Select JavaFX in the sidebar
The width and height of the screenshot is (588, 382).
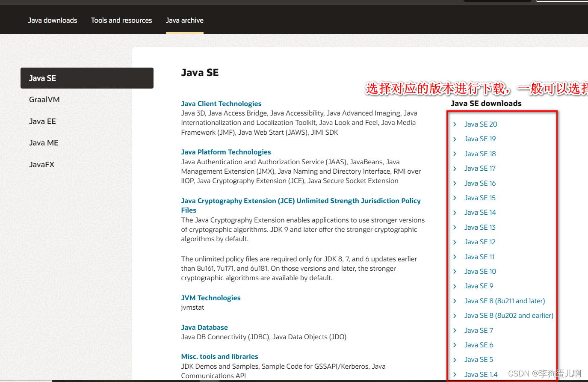tap(41, 164)
